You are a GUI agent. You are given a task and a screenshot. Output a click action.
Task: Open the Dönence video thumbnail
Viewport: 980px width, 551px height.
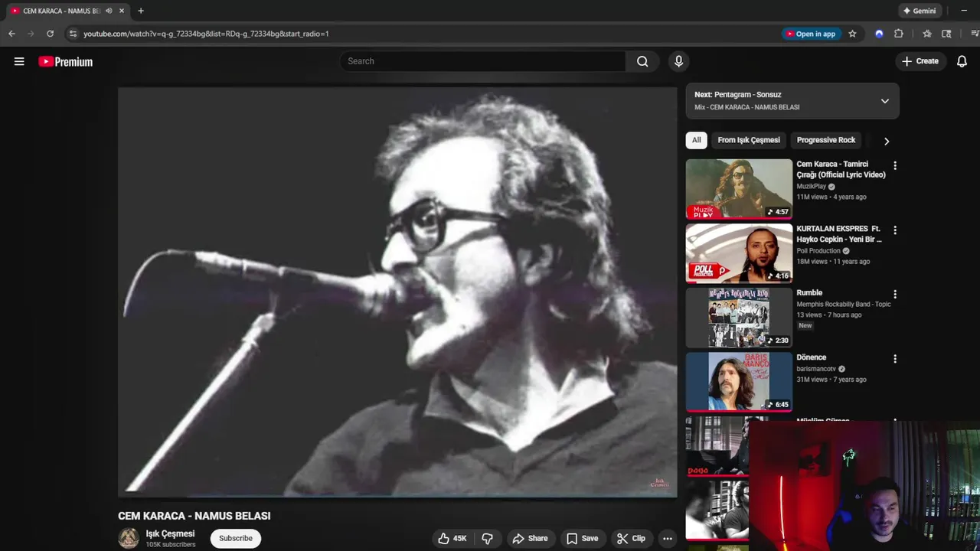point(739,381)
